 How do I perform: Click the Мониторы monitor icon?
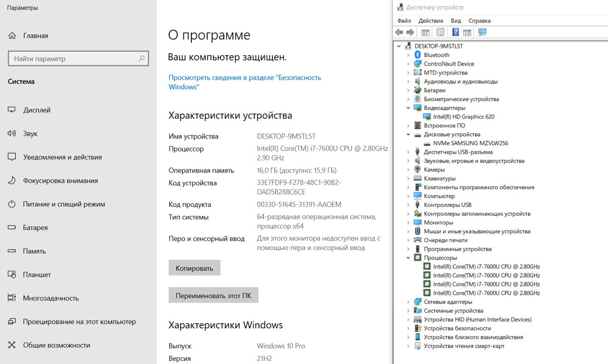coord(418,223)
